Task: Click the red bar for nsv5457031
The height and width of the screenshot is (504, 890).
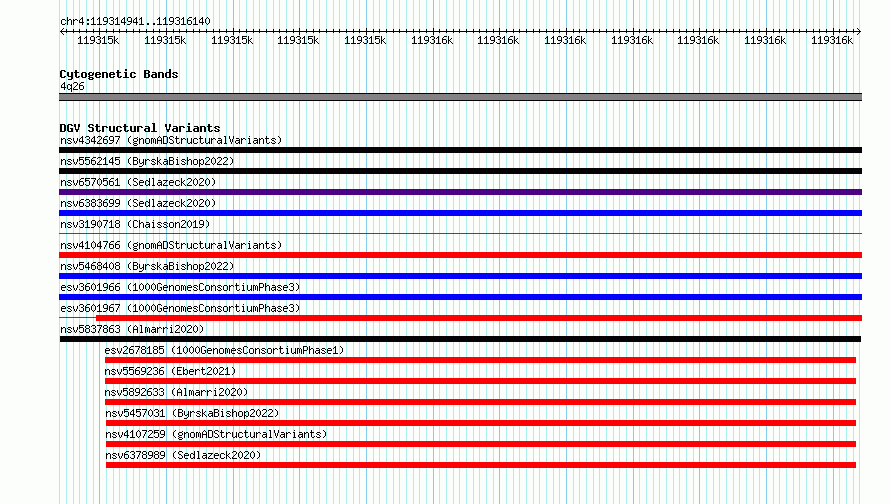Action: tap(481, 423)
